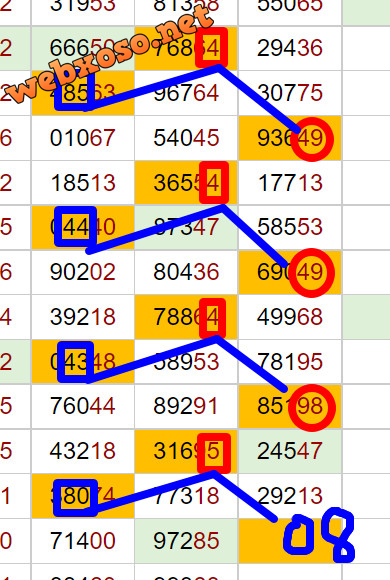Select green cell 24547
Image resolution: width=390 pixels, height=580 pixels.
point(290,451)
